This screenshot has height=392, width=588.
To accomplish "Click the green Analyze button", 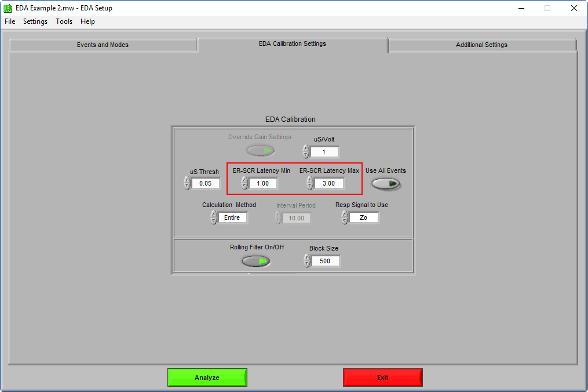I will coord(207,378).
